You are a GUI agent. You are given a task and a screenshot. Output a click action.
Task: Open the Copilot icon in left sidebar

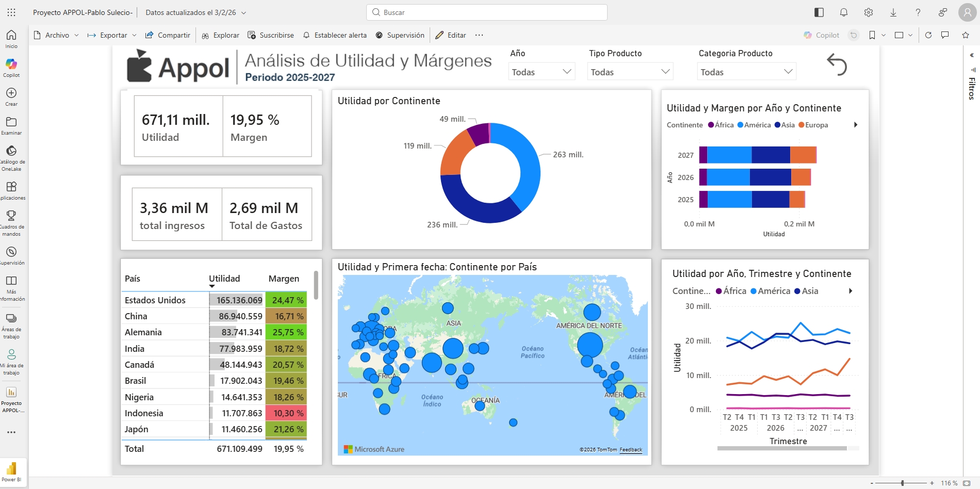pyautogui.click(x=11, y=64)
